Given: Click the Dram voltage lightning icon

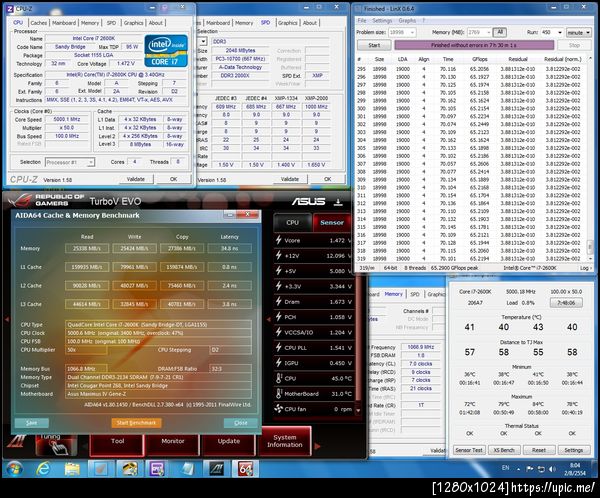Looking at the screenshot, I should (279, 301).
